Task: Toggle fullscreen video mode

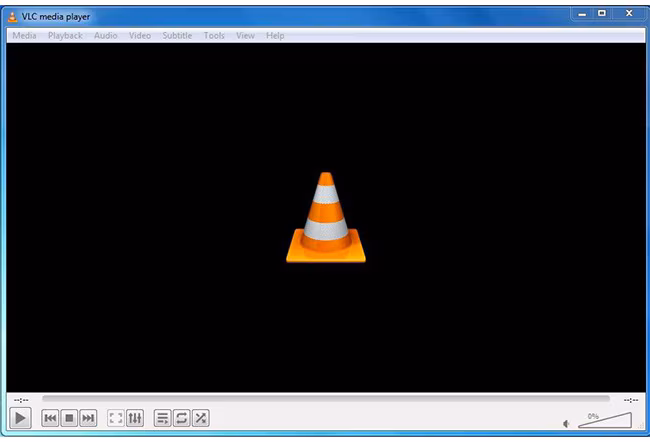Action: click(x=116, y=418)
